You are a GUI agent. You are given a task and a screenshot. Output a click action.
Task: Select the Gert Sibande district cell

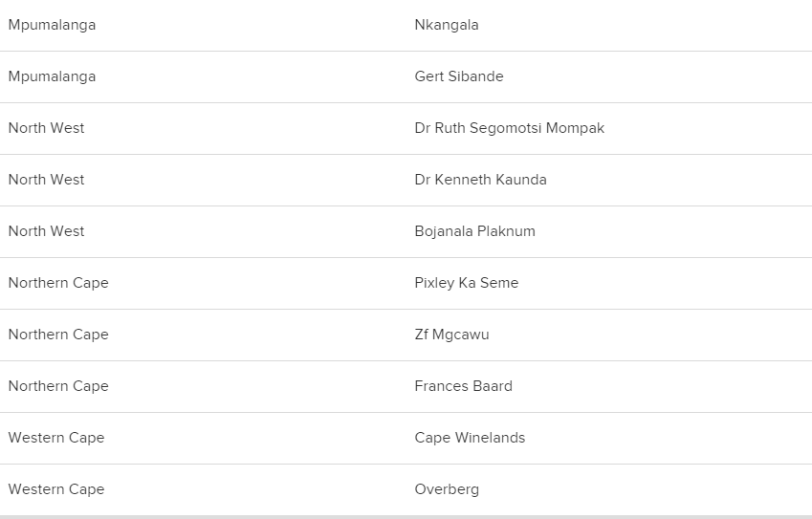point(459,76)
